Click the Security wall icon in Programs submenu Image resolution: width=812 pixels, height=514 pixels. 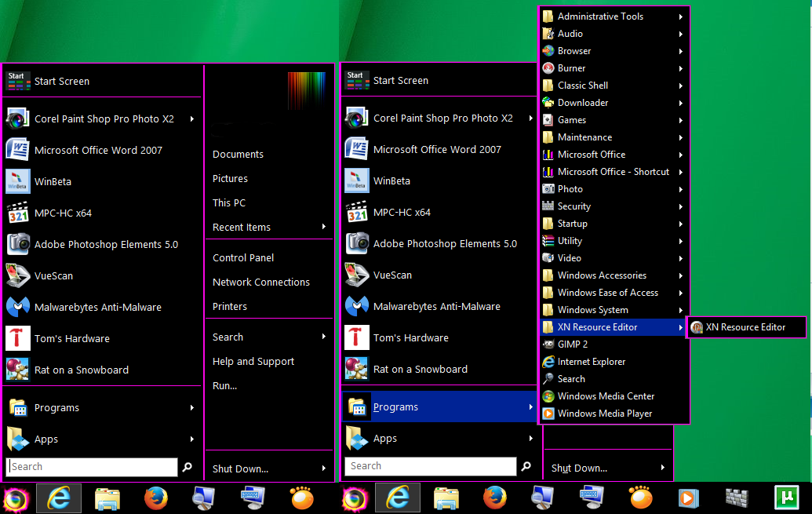(x=548, y=206)
